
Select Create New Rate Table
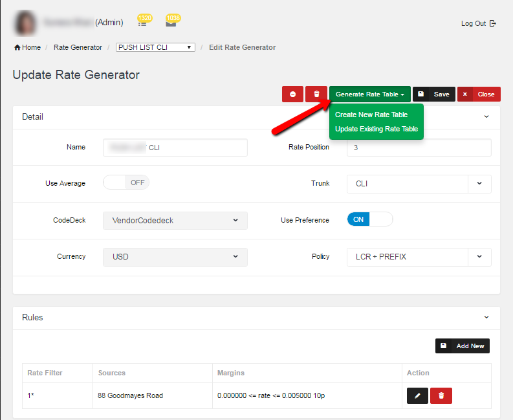pos(371,115)
